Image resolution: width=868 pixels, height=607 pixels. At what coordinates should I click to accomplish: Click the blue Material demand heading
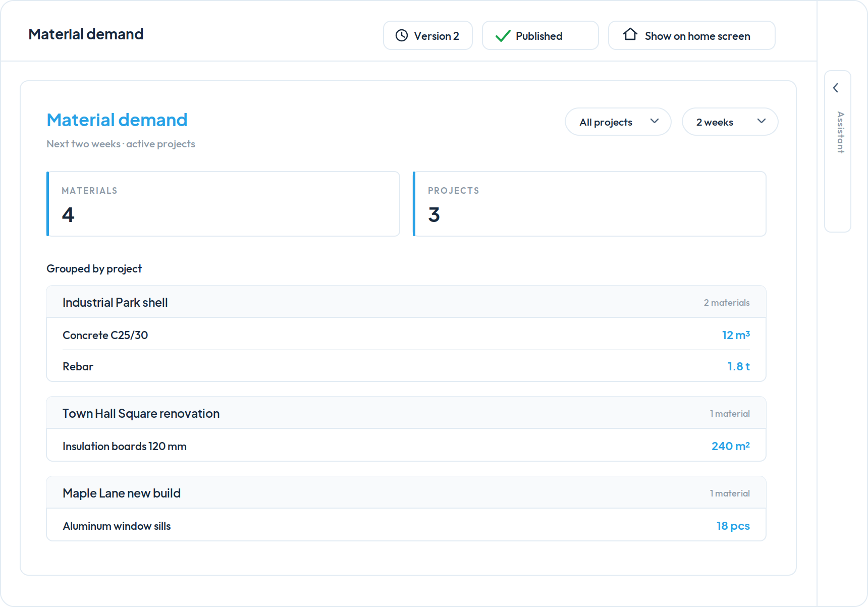pos(117,120)
